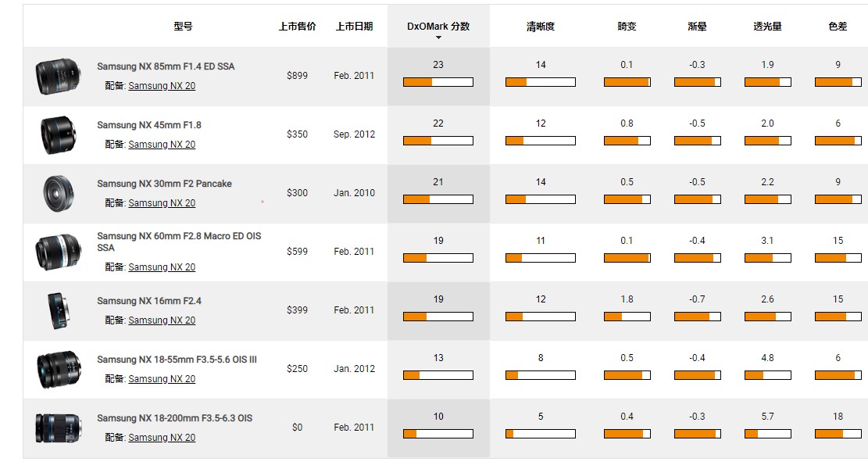Click DxOMark score bar for the 18-55mm lens
Screen dimensions: 868x476
click(x=438, y=375)
